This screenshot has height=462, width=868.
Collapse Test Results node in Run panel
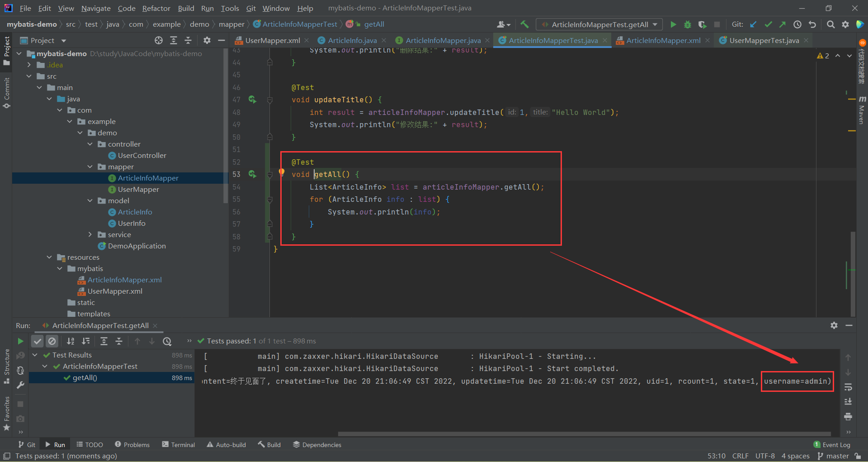click(x=35, y=355)
